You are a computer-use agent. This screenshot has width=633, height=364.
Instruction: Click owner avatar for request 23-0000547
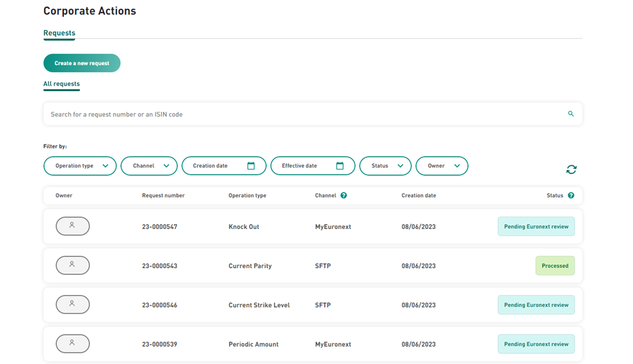click(73, 226)
